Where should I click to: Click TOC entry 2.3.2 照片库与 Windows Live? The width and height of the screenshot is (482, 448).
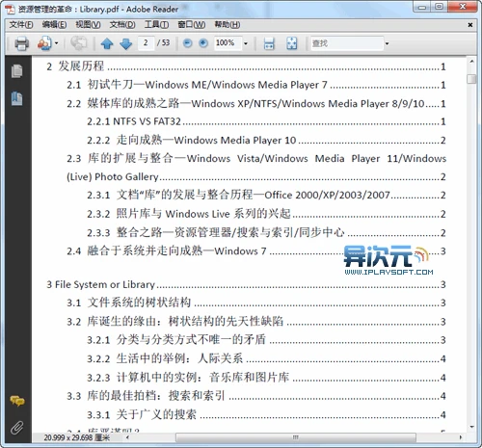point(266,214)
